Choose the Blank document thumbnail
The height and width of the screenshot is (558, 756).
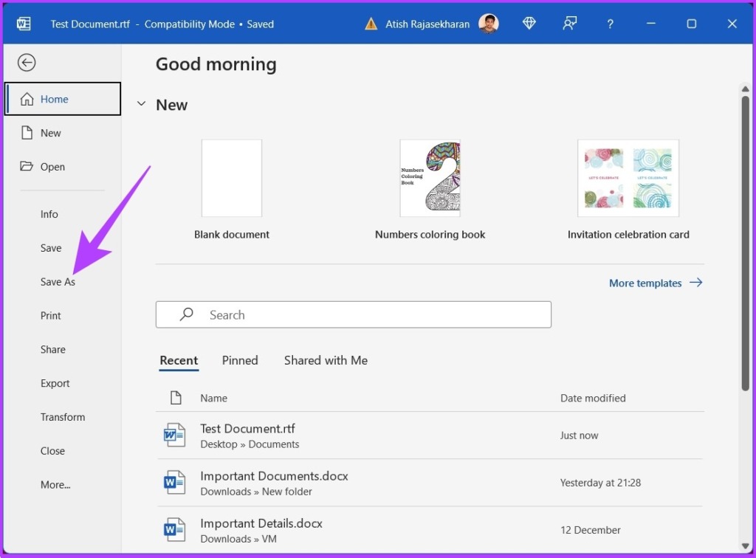[232, 178]
